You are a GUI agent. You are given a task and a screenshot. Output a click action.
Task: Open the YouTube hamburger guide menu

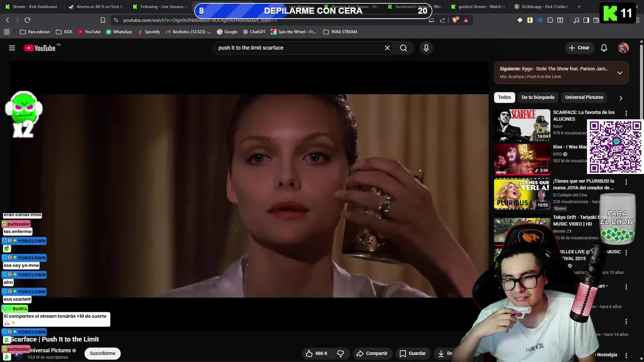12,48
